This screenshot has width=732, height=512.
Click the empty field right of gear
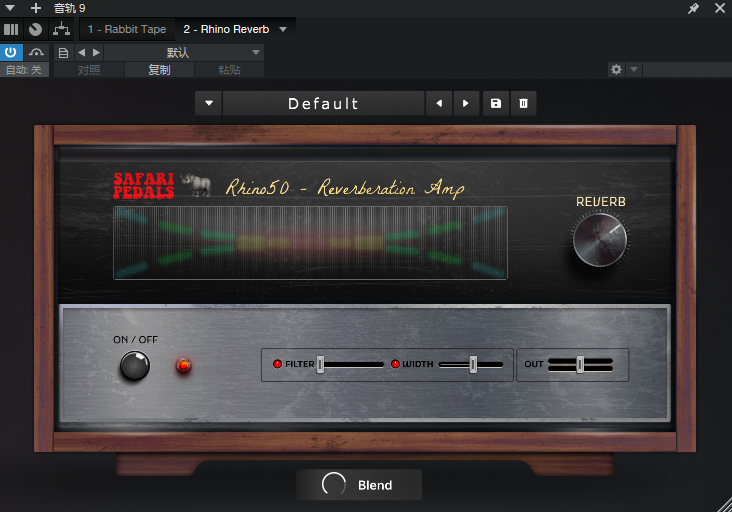(x=687, y=70)
